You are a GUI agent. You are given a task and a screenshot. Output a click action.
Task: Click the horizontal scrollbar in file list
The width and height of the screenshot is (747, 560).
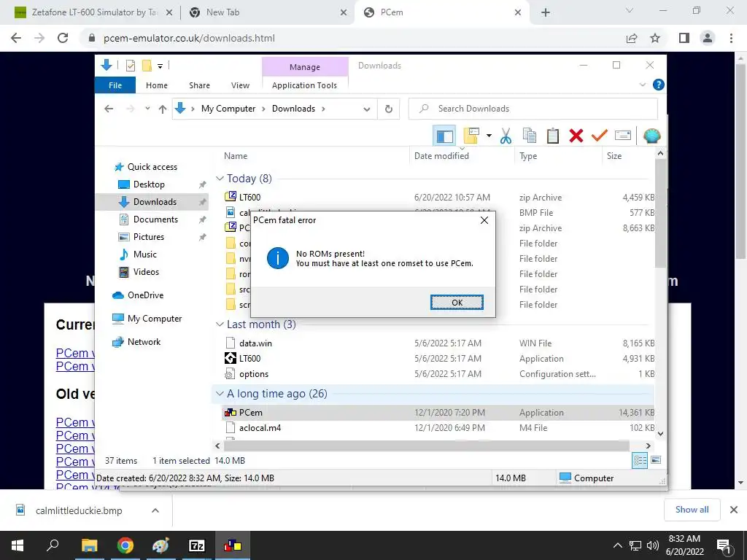(426, 446)
